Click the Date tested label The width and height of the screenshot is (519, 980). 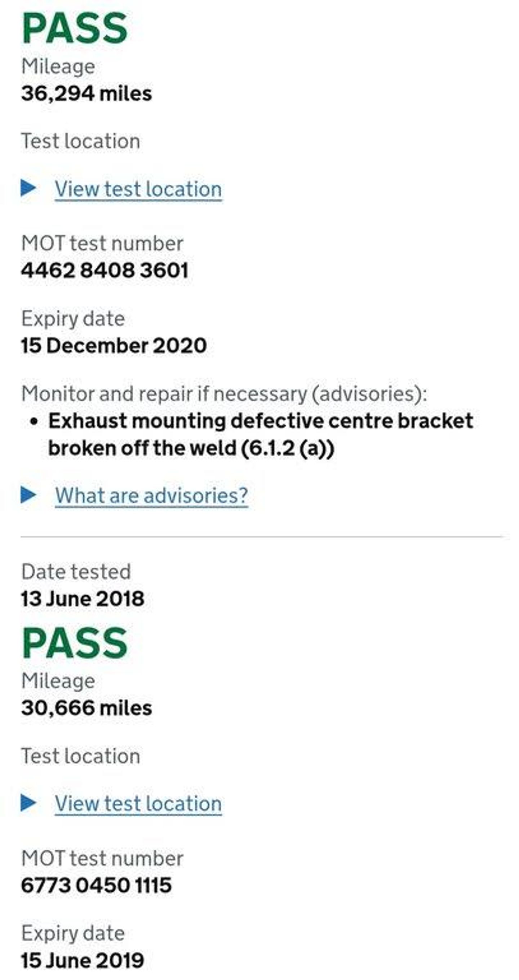point(76,572)
